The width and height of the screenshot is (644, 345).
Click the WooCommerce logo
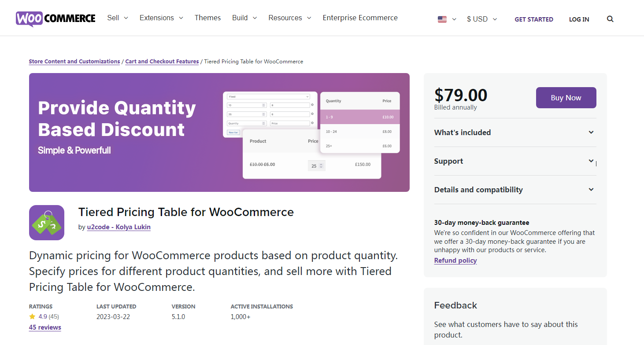(56, 18)
